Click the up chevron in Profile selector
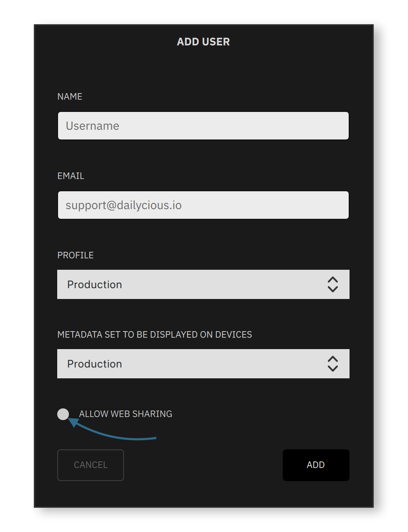The width and height of the screenshot is (408, 532). tap(332, 280)
